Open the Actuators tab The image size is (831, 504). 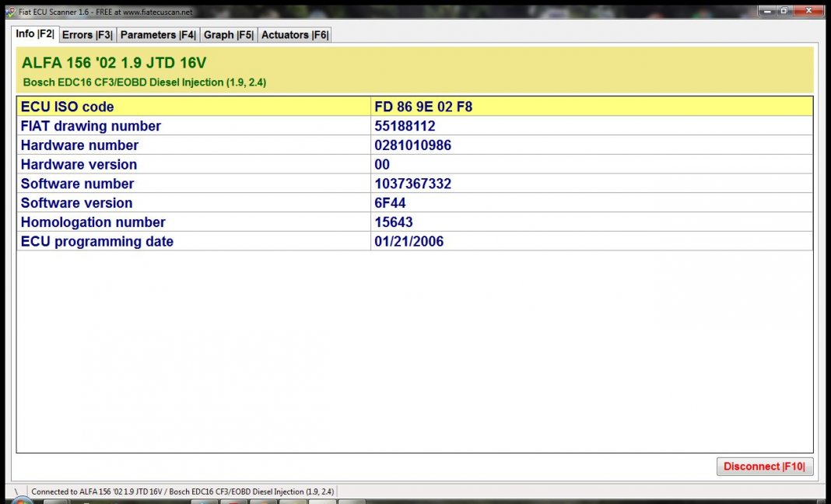[295, 35]
